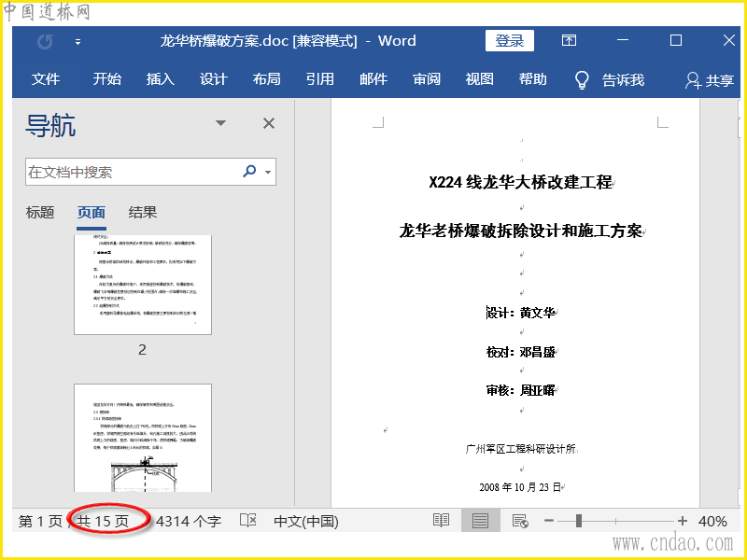Select page 2 thumbnail in navigation pane

coord(143,285)
